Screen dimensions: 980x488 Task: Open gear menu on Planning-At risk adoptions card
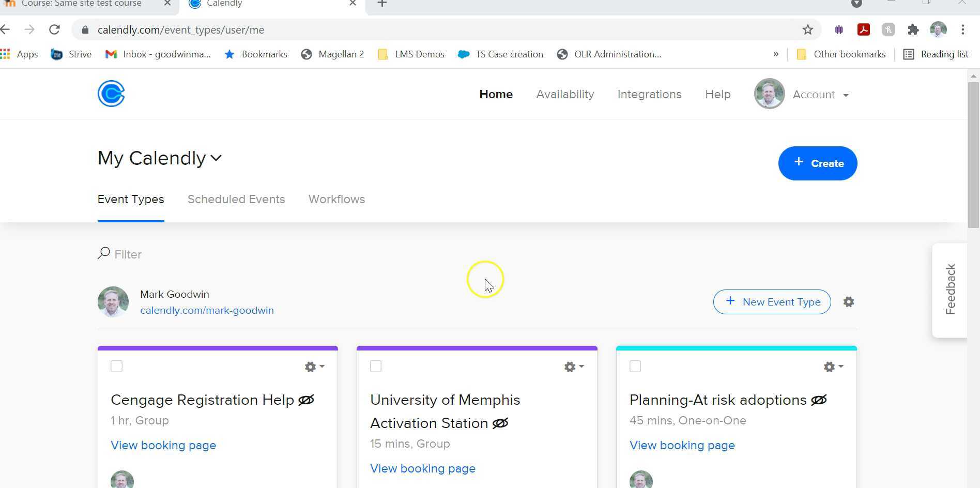833,367
